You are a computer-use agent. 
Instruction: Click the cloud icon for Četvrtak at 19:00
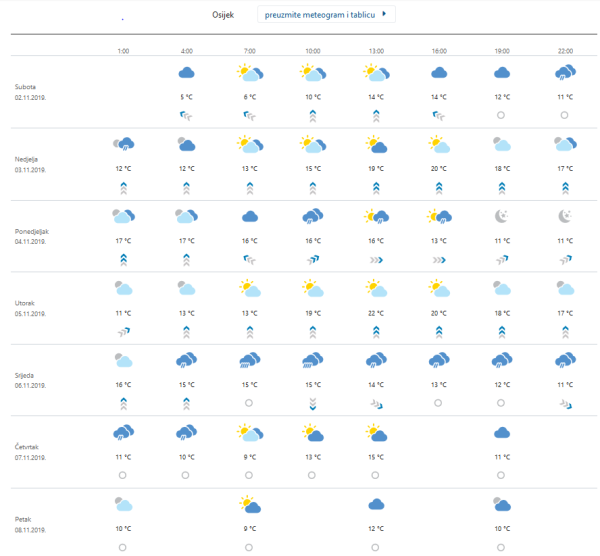point(502,432)
